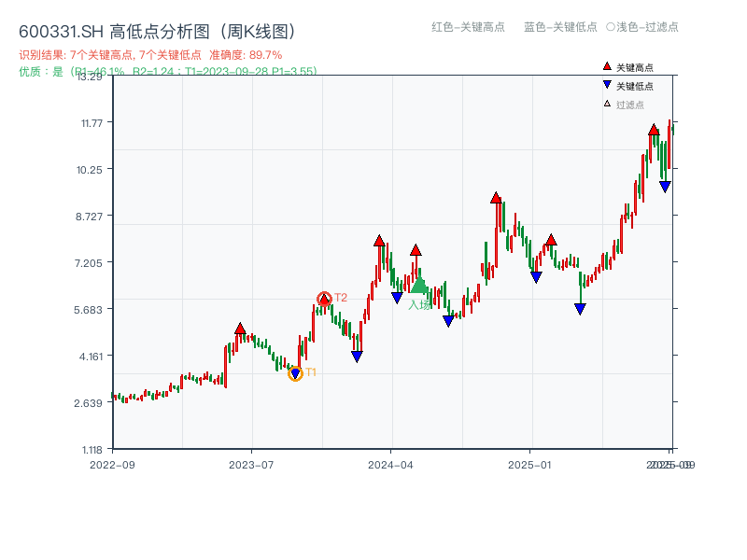Select the red 关键高点 triangle legend icon
Viewport: 747px width, 560px height.
click(x=605, y=67)
